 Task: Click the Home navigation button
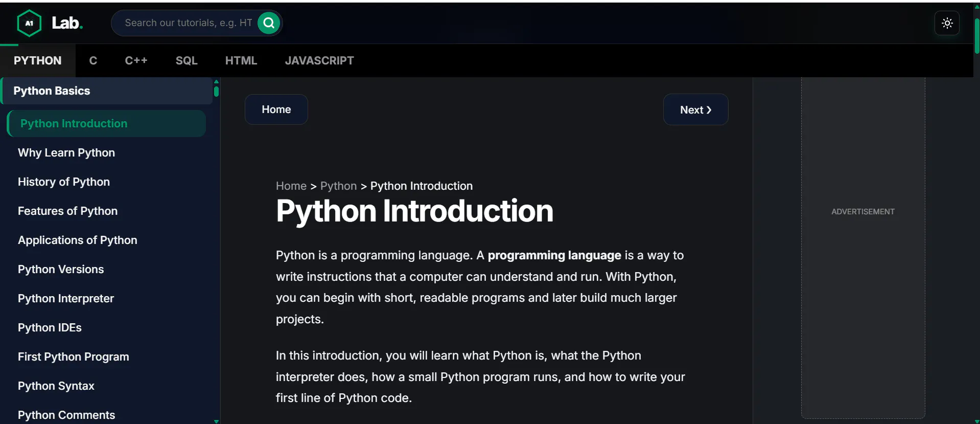tap(276, 109)
